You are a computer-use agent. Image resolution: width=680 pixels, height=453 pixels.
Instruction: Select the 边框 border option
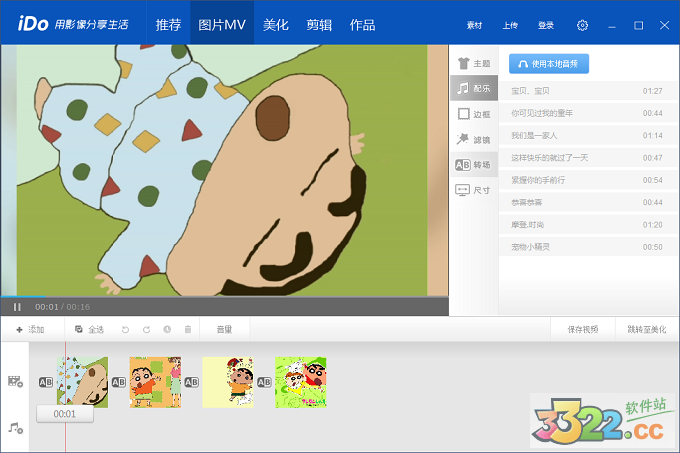point(473,114)
